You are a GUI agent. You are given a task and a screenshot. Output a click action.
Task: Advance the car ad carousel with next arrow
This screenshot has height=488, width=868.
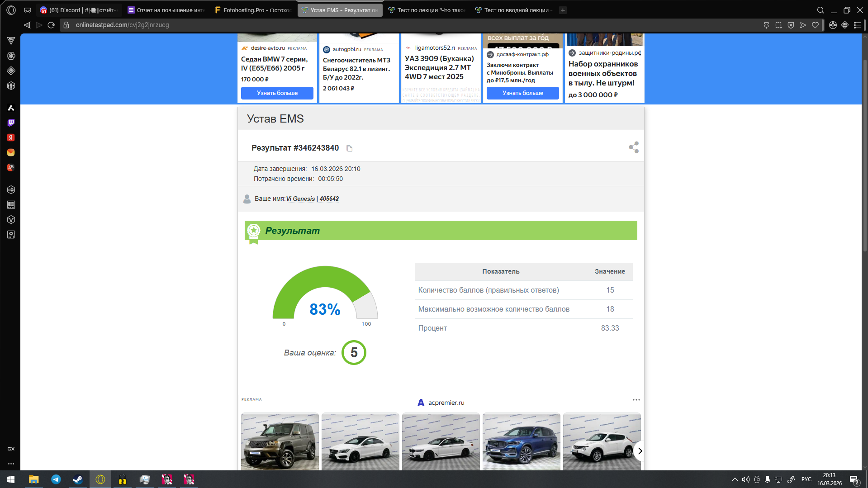click(x=640, y=451)
